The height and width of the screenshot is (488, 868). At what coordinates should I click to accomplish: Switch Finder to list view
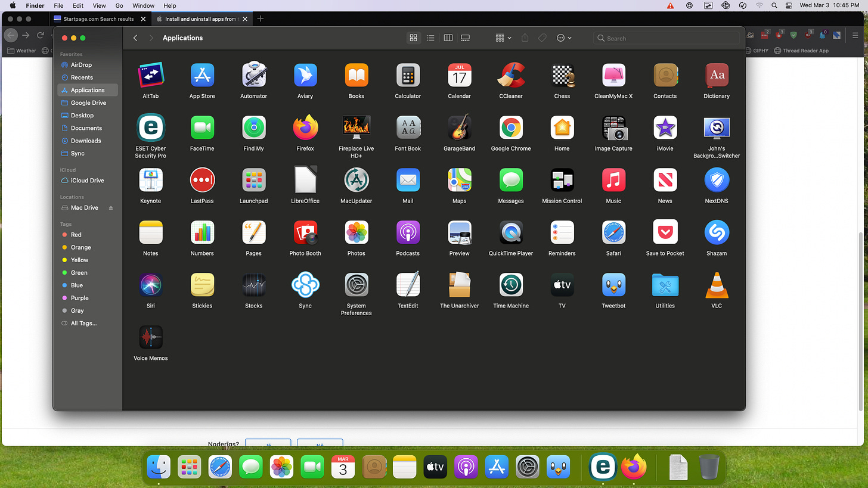point(430,38)
